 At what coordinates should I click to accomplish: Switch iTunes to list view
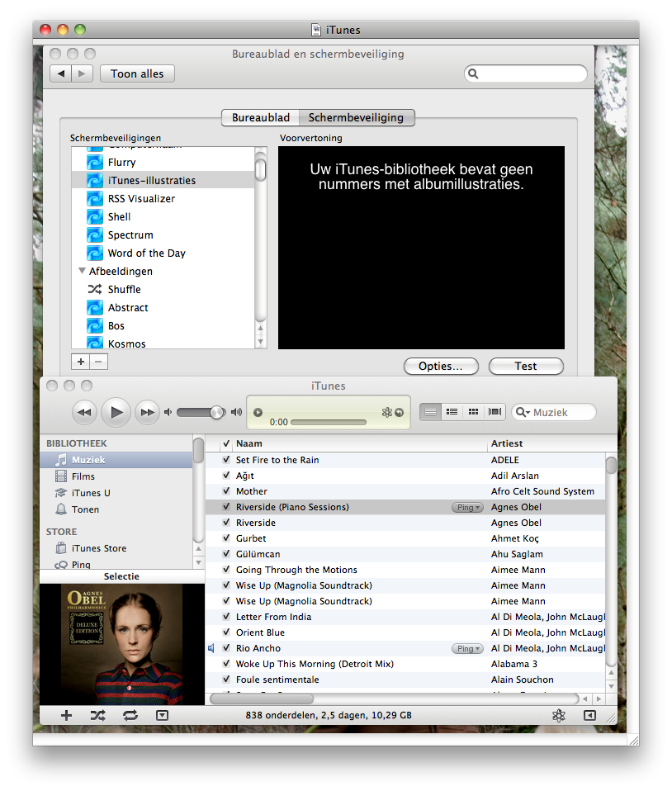click(x=430, y=412)
